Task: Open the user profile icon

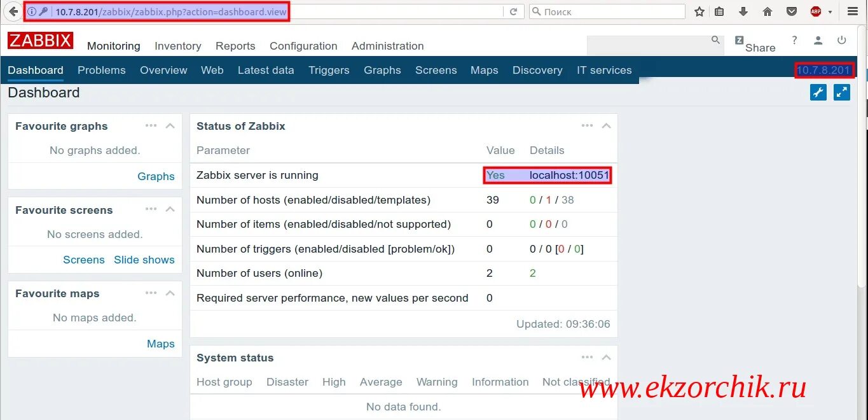Action: 818,40
